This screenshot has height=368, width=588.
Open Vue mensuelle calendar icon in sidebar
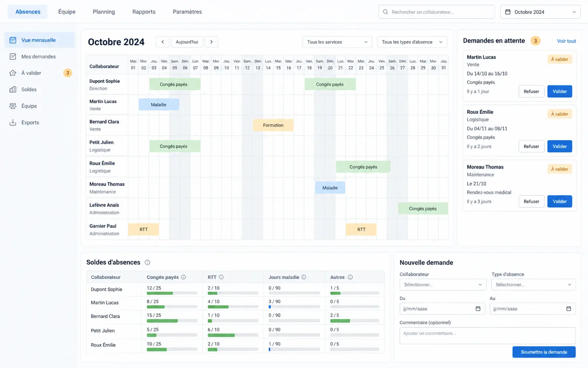[13, 40]
